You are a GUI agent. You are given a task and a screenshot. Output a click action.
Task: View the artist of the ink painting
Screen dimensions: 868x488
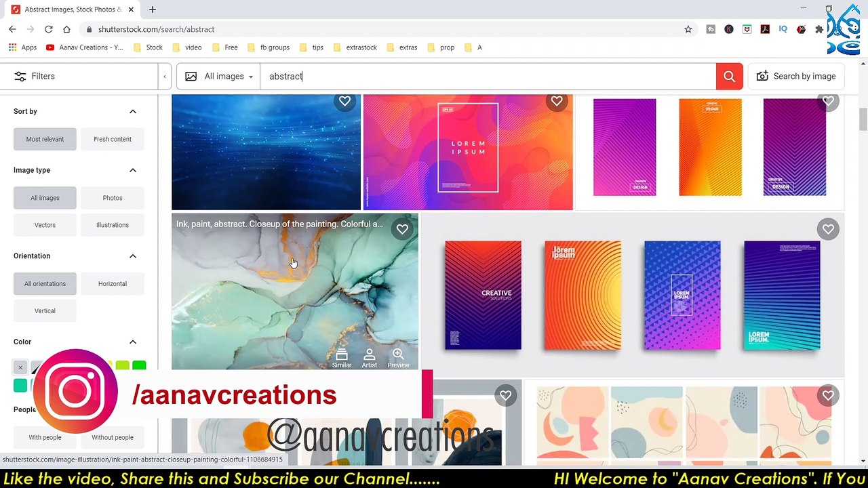(369, 359)
